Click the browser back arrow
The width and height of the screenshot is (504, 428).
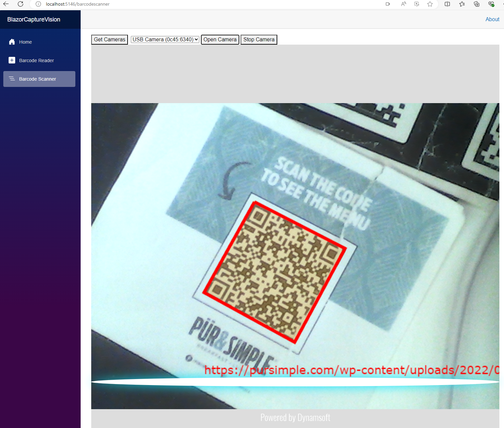(6, 4)
